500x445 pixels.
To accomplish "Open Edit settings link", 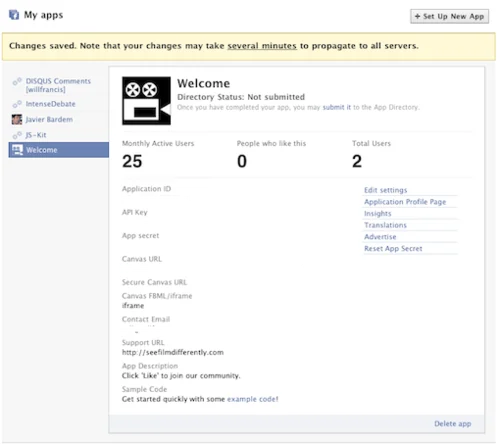I will [386, 190].
